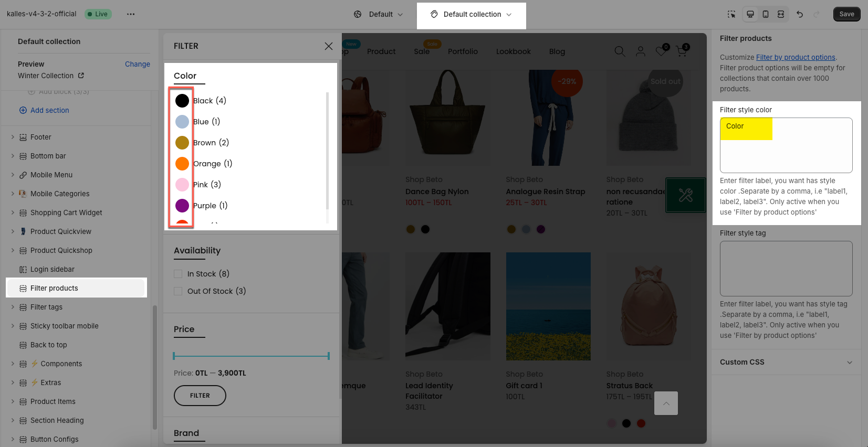Switch to desktop preview
This screenshot has width=868, height=447.
[x=750, y=14]
